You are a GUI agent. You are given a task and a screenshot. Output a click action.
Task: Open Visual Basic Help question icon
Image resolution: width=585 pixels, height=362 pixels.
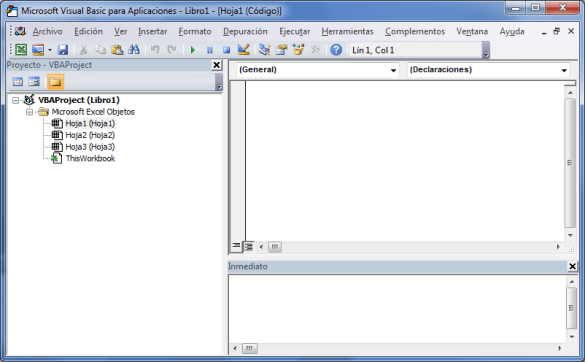[336, 50]
